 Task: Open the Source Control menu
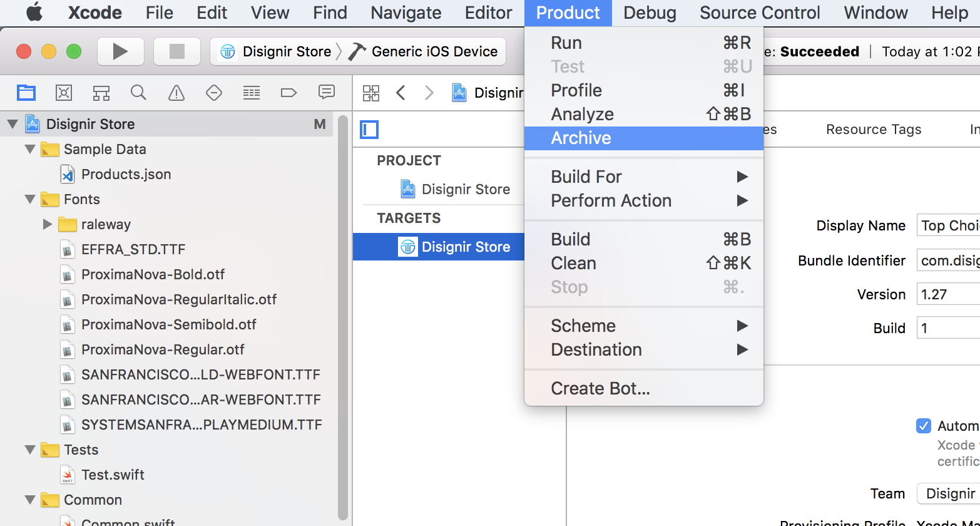tap(760, 13)
